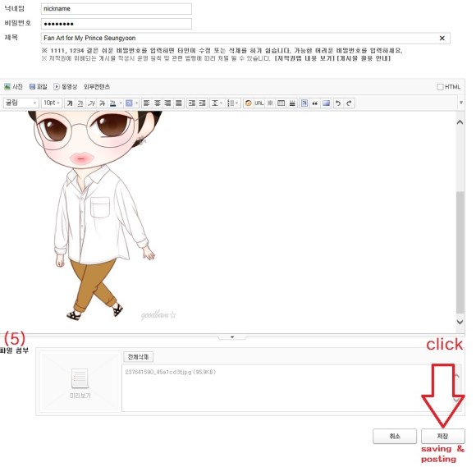Align text to the right
Screen dimensions: 476x467
point(168,103)
